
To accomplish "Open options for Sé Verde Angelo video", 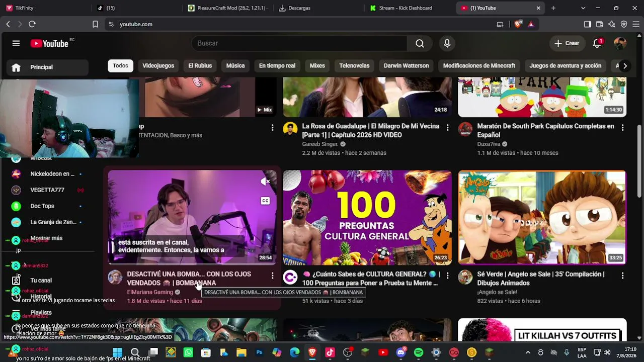I will coord(622,276).
